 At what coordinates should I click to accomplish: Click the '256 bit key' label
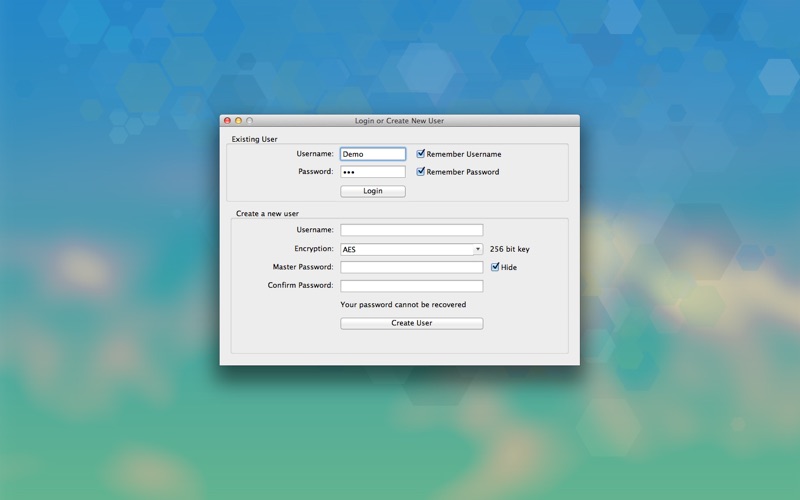(x=510, y=249)
